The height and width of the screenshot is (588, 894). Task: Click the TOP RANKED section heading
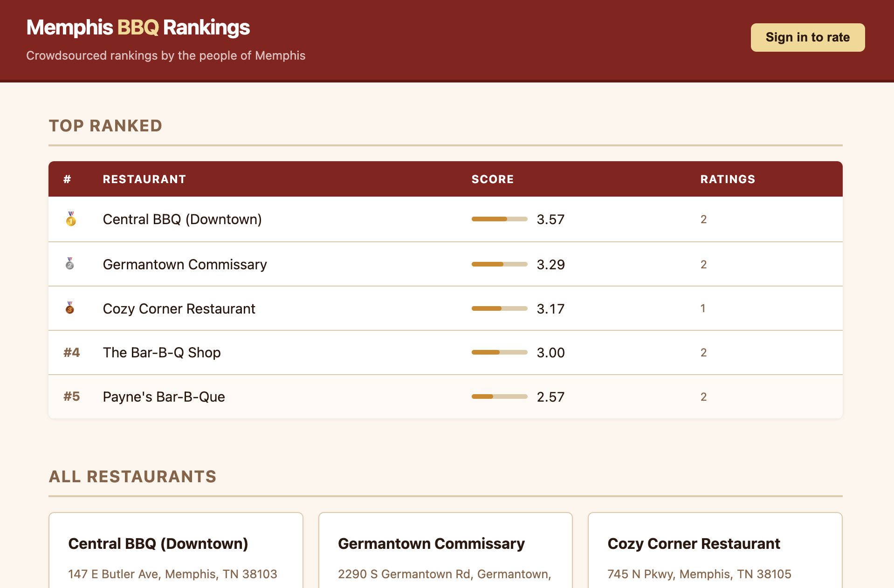(105, 126)
